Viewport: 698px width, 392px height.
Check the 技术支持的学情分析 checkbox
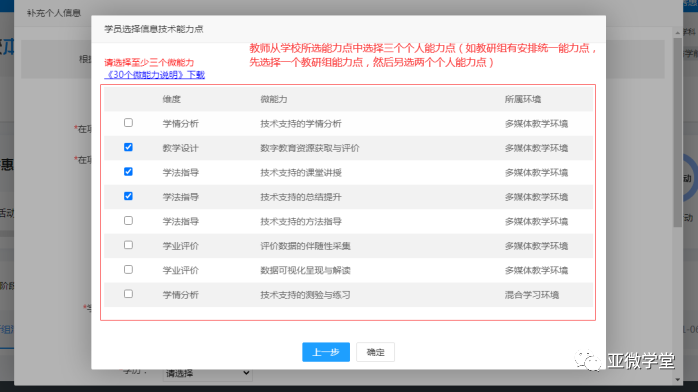(128, 122)
